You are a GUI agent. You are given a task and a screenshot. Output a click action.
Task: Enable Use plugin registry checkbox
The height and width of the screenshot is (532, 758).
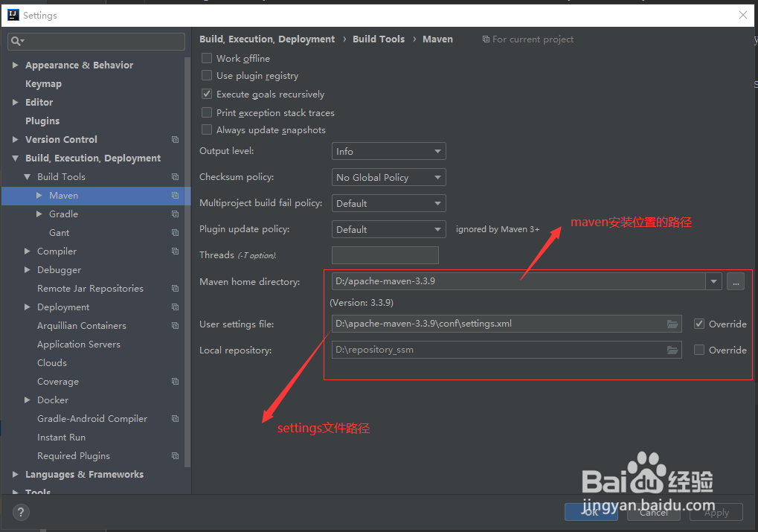pos(206,75)
